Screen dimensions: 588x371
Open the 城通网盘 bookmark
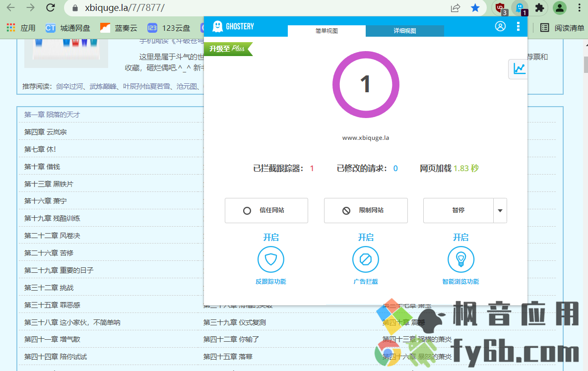68,28
